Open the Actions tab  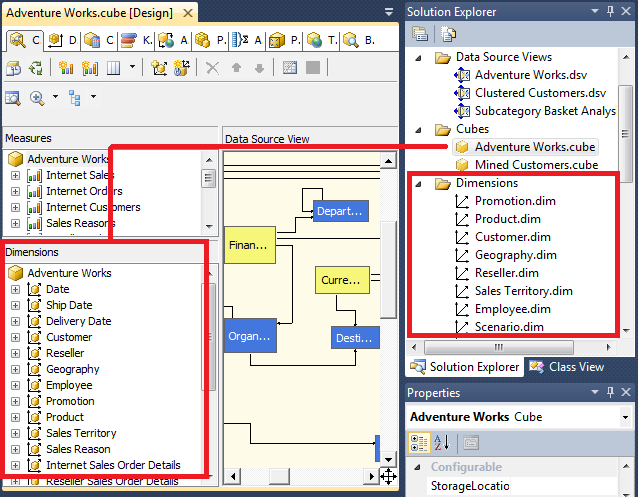pyautogui.click(x=173, y=40)
